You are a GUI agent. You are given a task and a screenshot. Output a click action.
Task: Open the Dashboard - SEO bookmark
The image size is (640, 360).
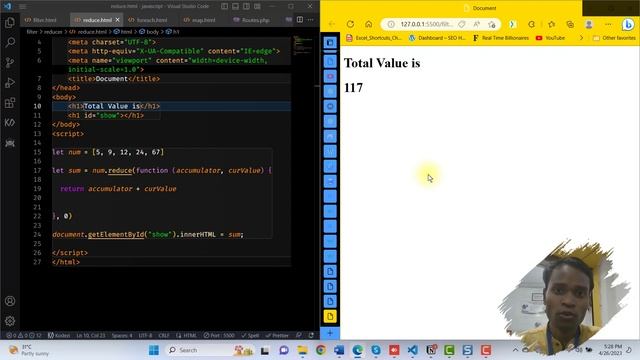click(437, 38)
